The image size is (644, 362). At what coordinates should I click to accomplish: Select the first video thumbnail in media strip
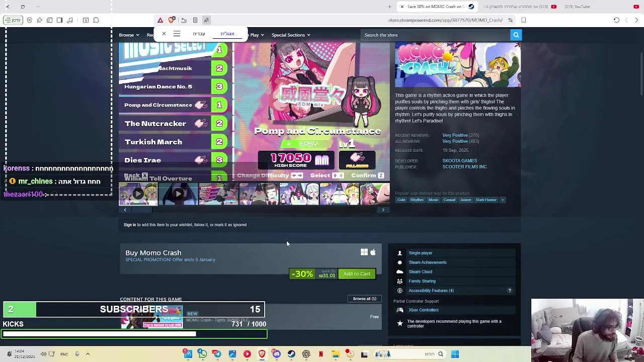[x=138, y=194]
